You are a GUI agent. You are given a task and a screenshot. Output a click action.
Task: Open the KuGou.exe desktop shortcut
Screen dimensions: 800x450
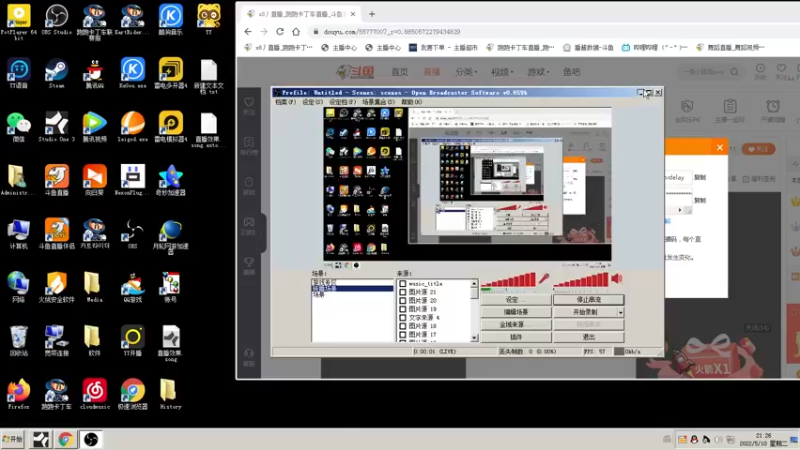pos(133,73)
